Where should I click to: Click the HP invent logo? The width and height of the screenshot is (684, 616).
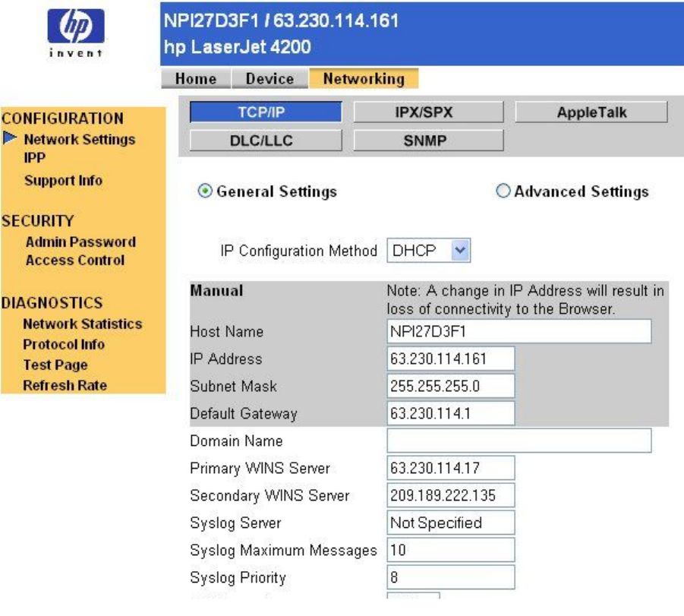[76, 33]
